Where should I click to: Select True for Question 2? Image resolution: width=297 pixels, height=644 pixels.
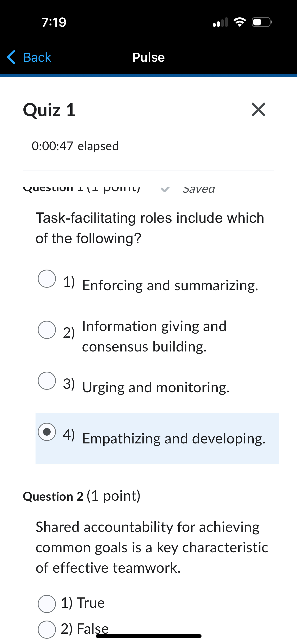[47, 603]
